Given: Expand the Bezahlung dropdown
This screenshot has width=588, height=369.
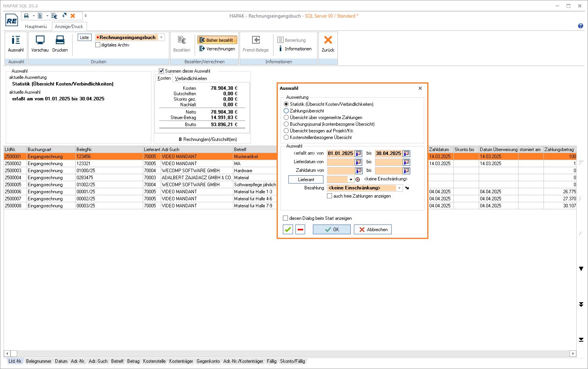Looking at the screenshot, I should tap(400, 188).
